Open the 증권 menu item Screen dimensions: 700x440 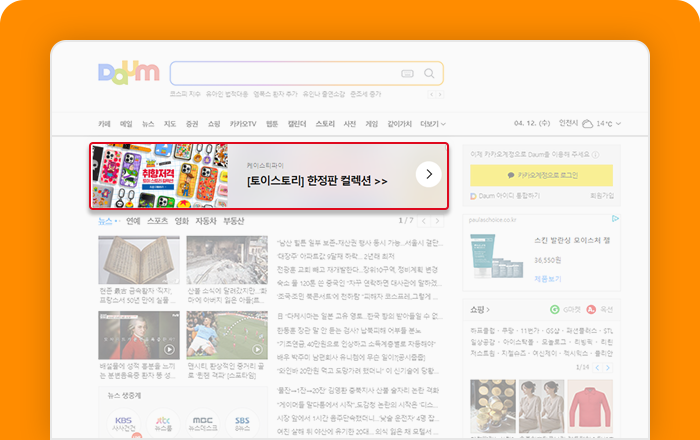[x=192, y=124]
